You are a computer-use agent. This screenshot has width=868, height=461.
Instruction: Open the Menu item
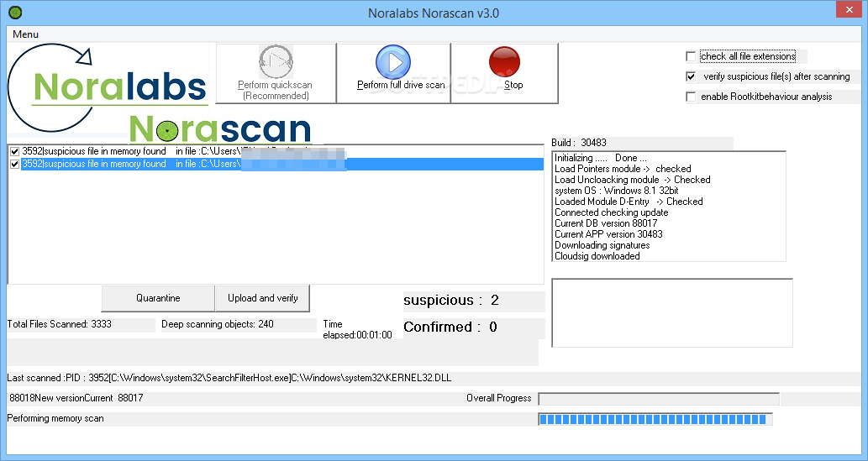[x=25, y=34]
